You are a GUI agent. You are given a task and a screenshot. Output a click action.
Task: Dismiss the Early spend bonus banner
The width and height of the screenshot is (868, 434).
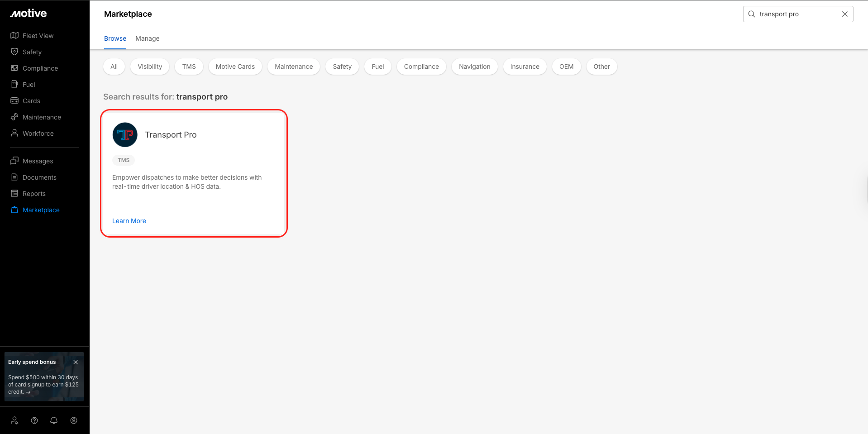click(76, 362)
